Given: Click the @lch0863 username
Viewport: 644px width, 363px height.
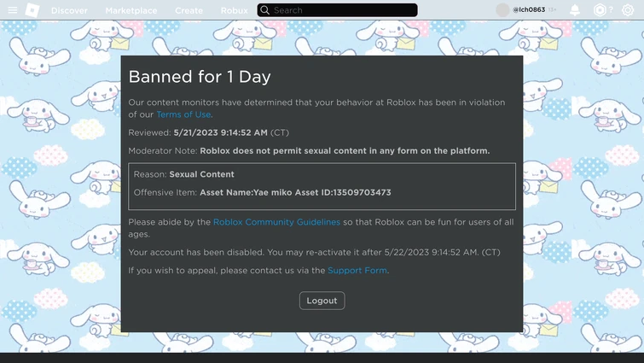Looking at the screenshot, I should [529, 10].
